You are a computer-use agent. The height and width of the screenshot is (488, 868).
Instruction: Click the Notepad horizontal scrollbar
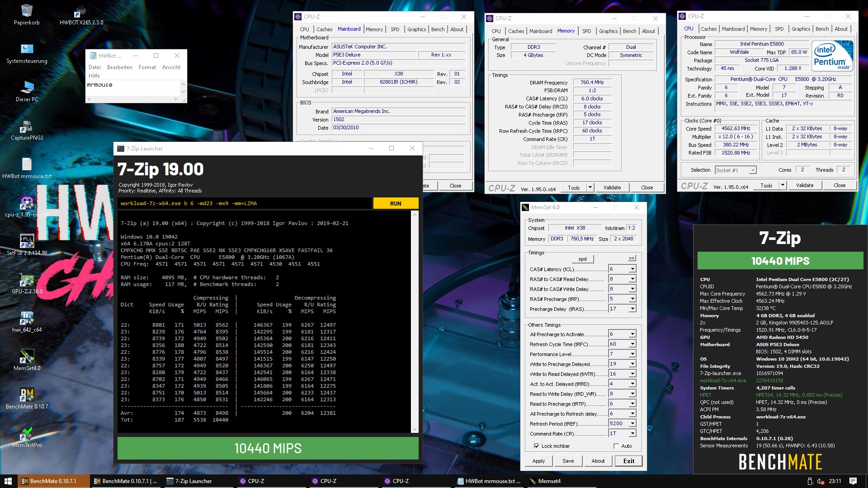pyautogui.click(x=132, y=99)
